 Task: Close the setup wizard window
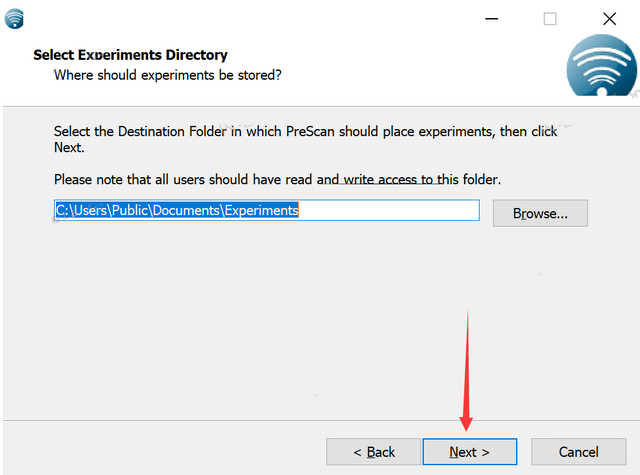(x=609, y=19)
